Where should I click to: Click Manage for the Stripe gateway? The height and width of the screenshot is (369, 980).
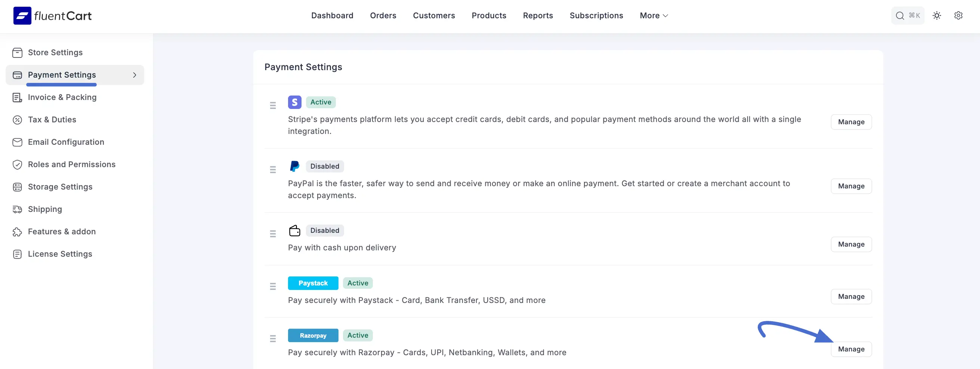click(851, 122)
